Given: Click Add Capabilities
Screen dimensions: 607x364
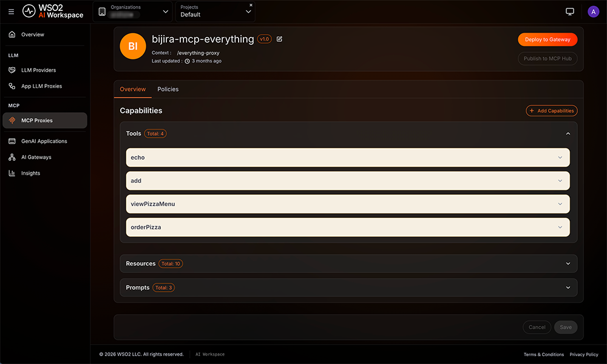Looking at the screenshot, I should (x=551, y=110).
